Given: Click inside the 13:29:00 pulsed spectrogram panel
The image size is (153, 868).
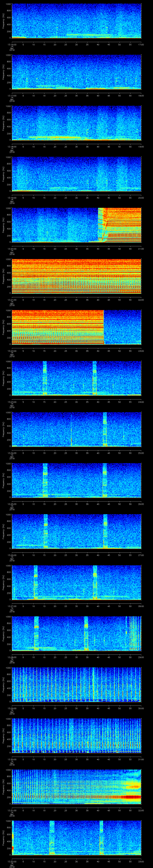Looking at the screenshot, I should coord(76,684).
